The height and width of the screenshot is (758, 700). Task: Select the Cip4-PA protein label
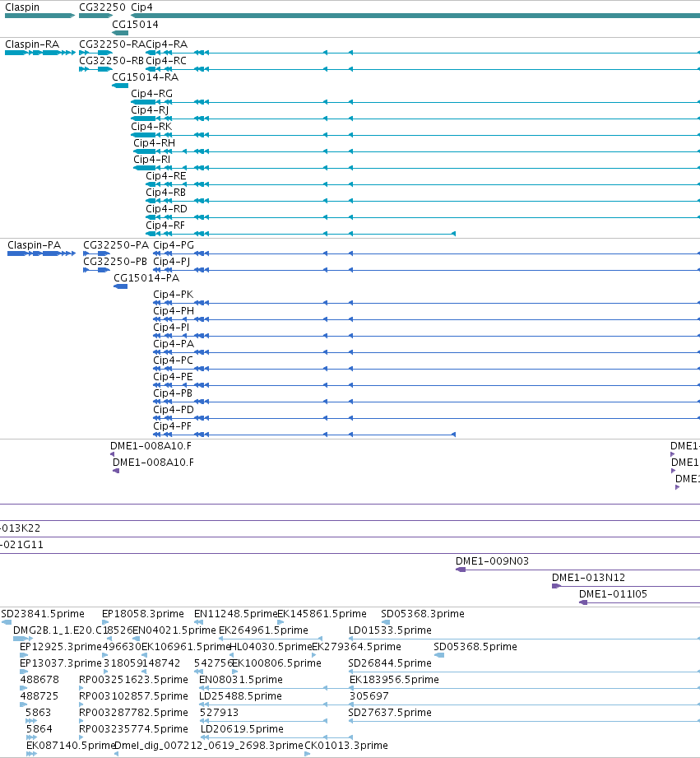174,344
